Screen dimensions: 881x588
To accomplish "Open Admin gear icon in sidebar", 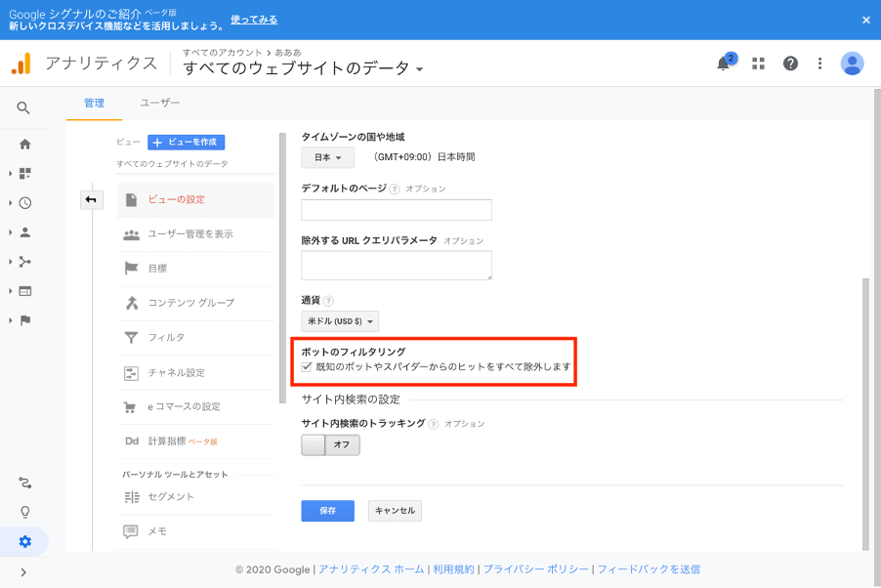I will (24, 541).
